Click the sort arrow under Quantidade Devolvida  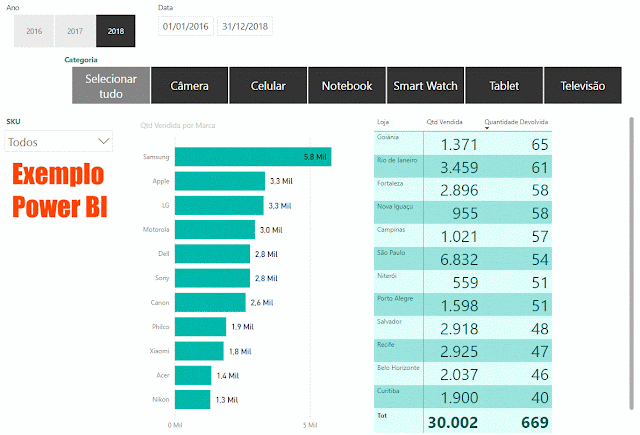click(x=487, y=128)
